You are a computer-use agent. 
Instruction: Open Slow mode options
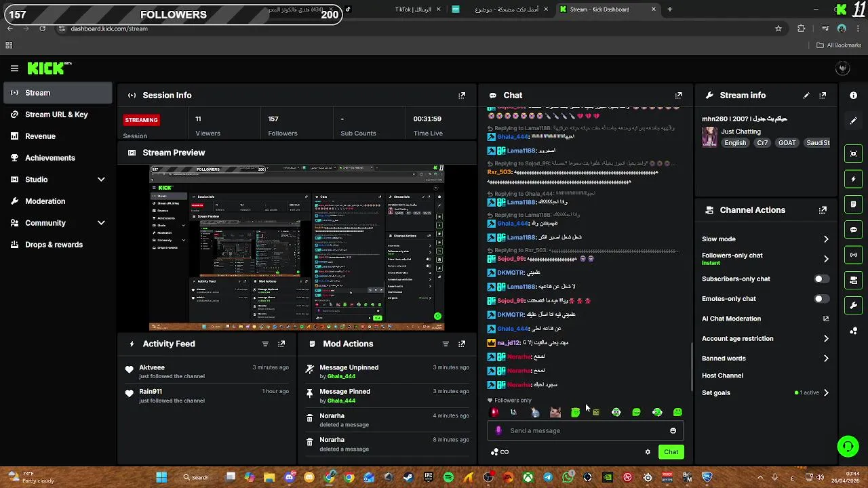click(x=766, y=239)
